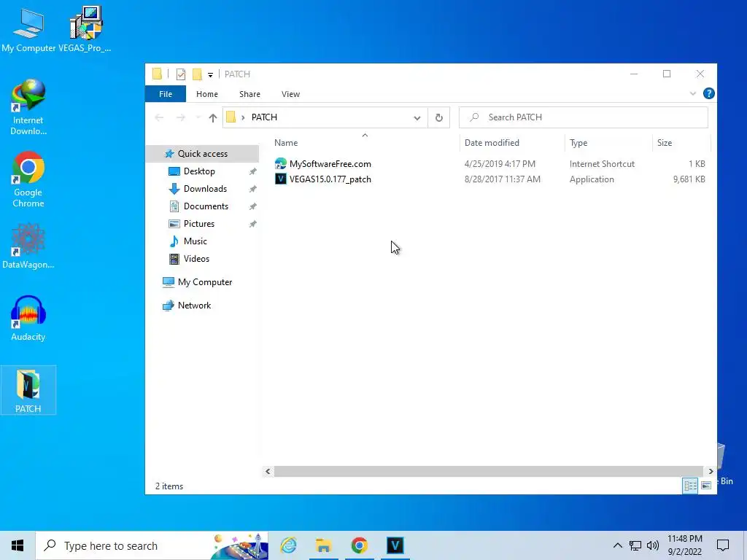Click the Search PATCH input field

(x=583, y=117)
